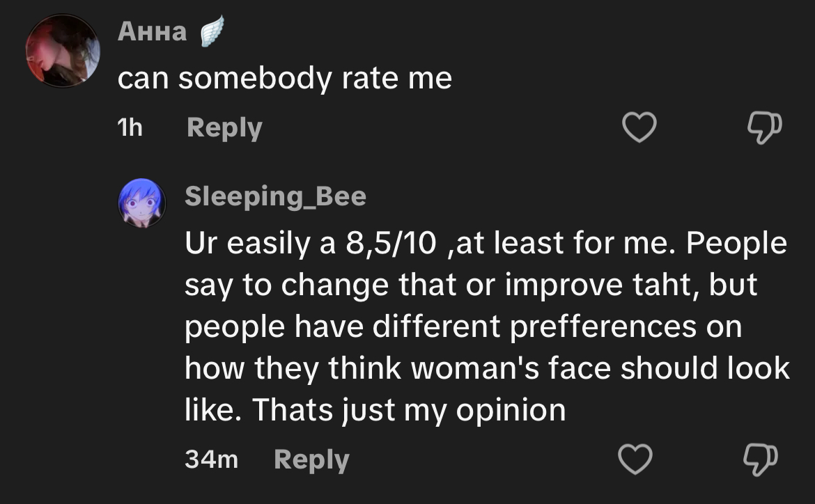The height and width of the screenshot is (504, 815).
Task: Reply to Sleeping_Bee's comment
Action: [x=312, y=460]
